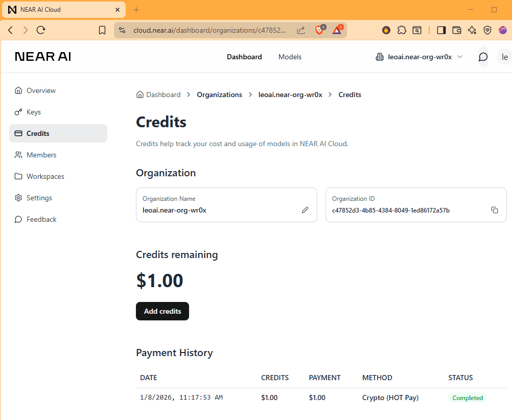This screenshot has width=512, height=420.
Task: Open the browser extensions puzzle icon
Action: coord(402,30)
